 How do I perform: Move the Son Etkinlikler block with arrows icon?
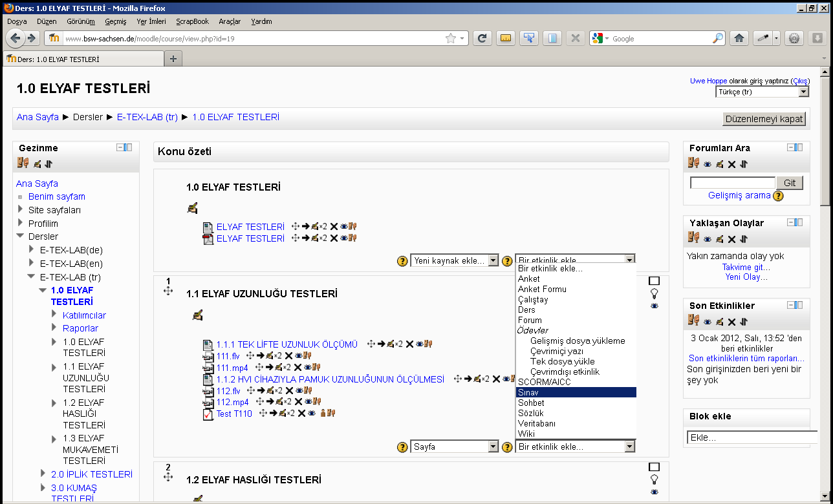[x=744, y=322]
